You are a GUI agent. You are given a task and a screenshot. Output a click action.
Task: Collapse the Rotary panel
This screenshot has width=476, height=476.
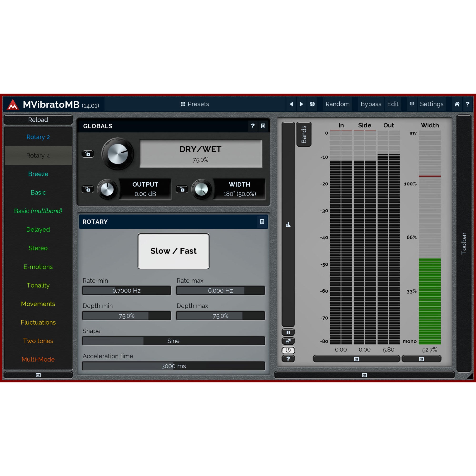[x=262, y=222]
